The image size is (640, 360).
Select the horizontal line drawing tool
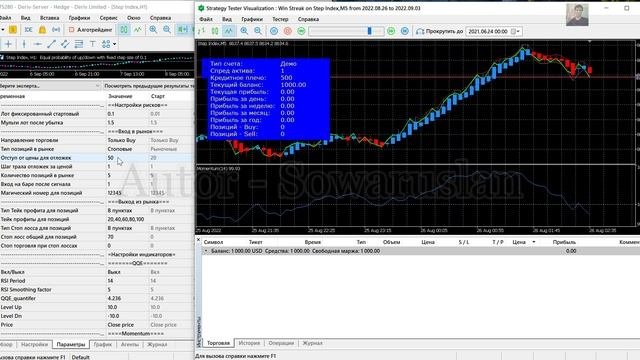(x=38, y=44)
